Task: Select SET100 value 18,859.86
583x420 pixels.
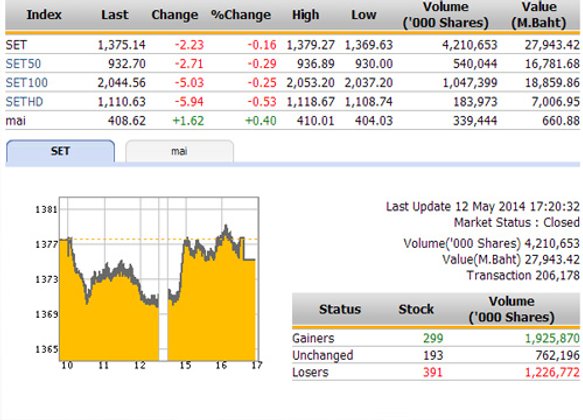Action: 552,83
